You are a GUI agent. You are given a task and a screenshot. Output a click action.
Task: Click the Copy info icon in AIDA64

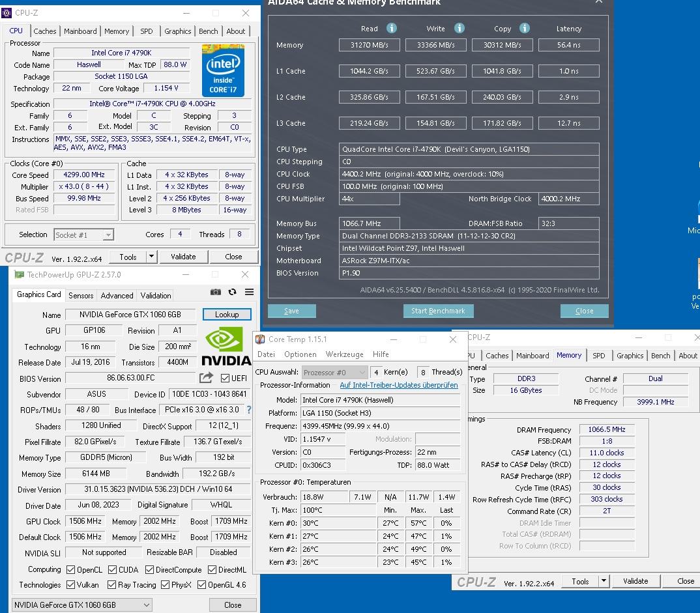coord(525,28)
